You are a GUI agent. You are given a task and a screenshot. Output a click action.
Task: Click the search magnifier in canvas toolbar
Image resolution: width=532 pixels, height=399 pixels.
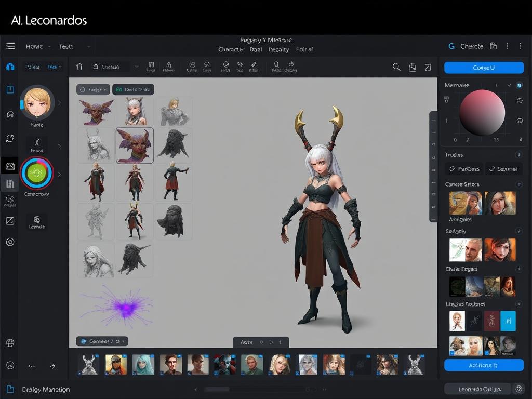pos(396,67)
